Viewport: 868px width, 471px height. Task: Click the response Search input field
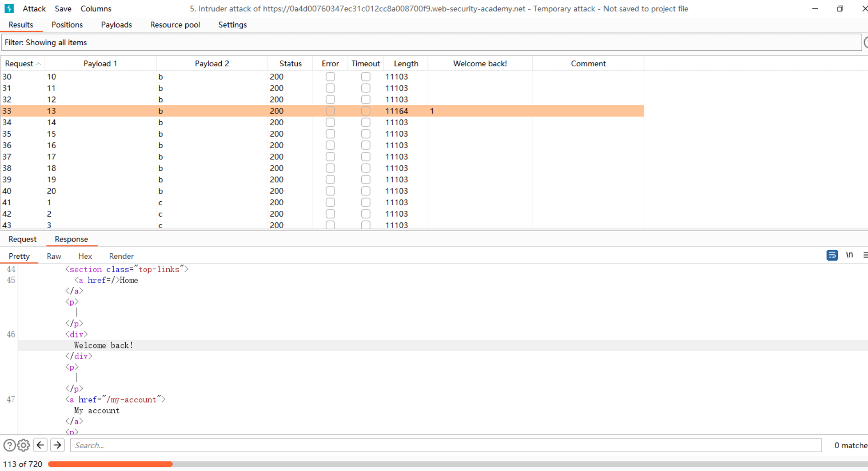click(446, 445)
